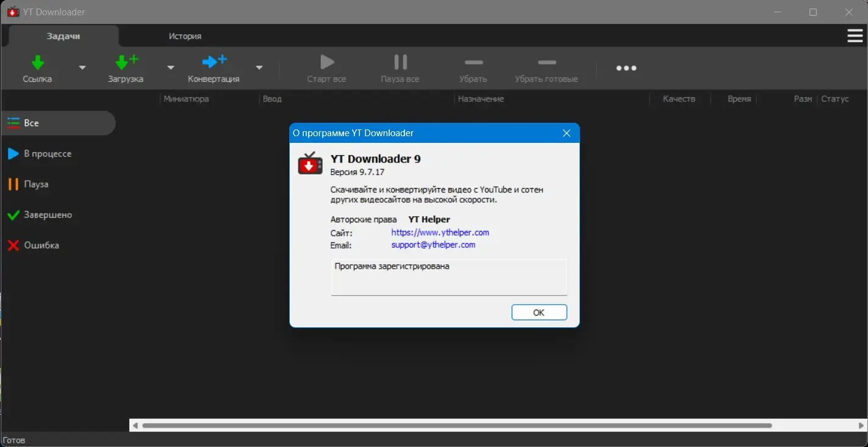Click the Миниатюра column header
868x447 pixels.
pyautogui.click(x=186, y=98)
